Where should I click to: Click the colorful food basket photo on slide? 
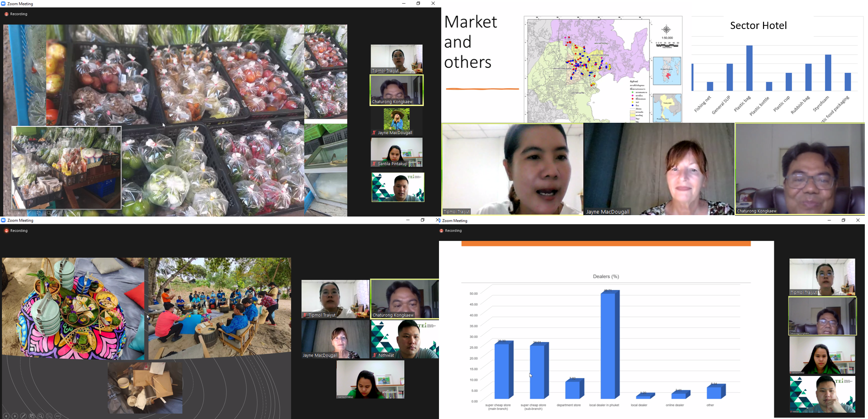click(x=73, y=308)
